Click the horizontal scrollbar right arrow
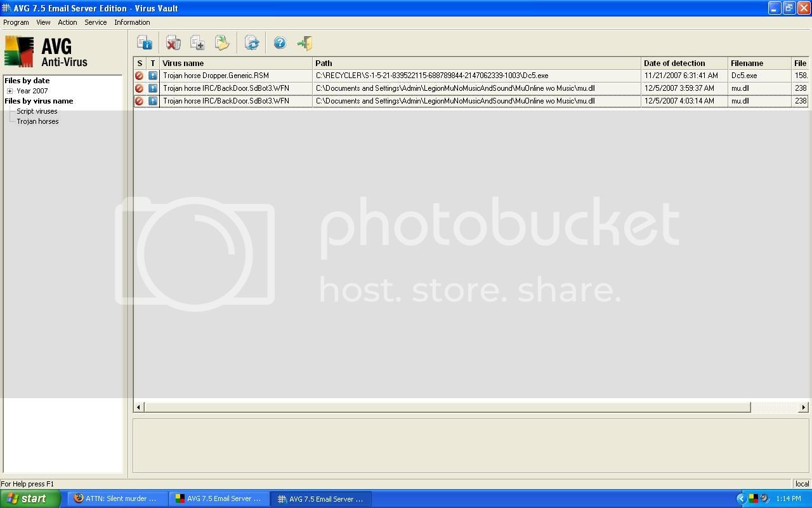Image resolution: width=812 pixels, height=508 pixels. click(803, 407)
